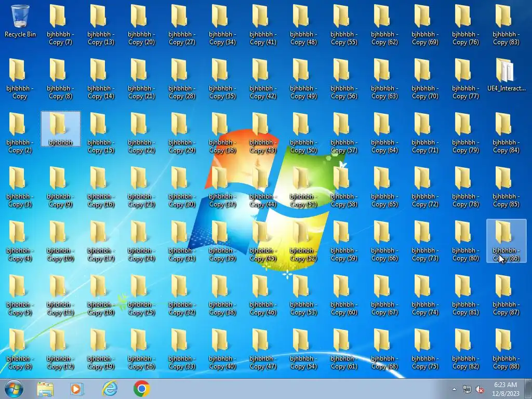Select folder bjhbhbh - Copy (27)
Screen dimensions: 532x399
click(182, 25)
